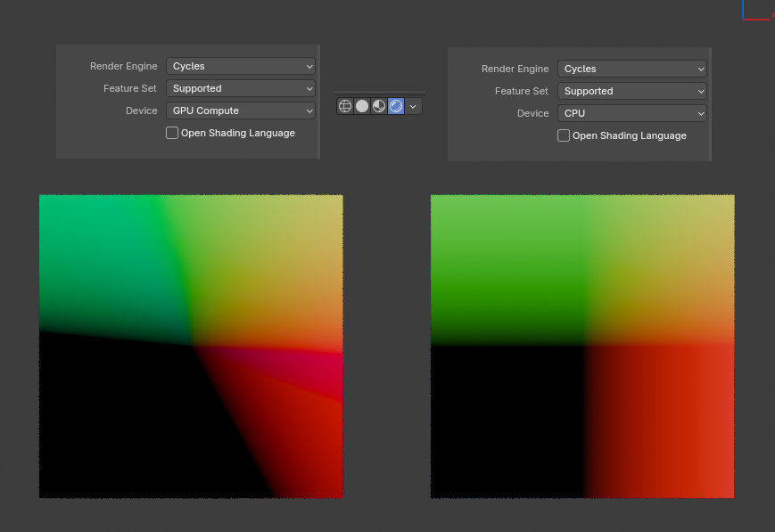Open Render Engine dropdown in CPU panel

pos(632,69)
